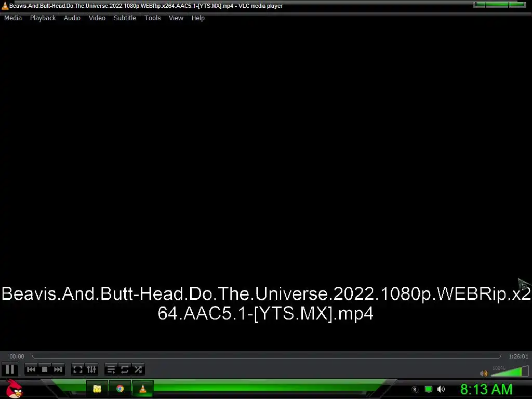
Task: Toggle the elapsed time 00:00 display
Action: tap(17, 356)
